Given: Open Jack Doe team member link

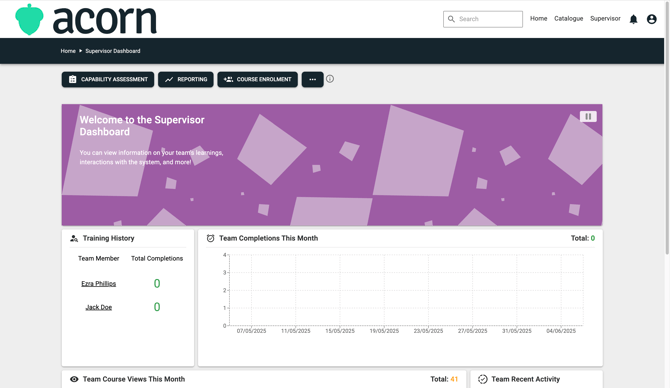Looking at the screenshot, I should (99, 307).
